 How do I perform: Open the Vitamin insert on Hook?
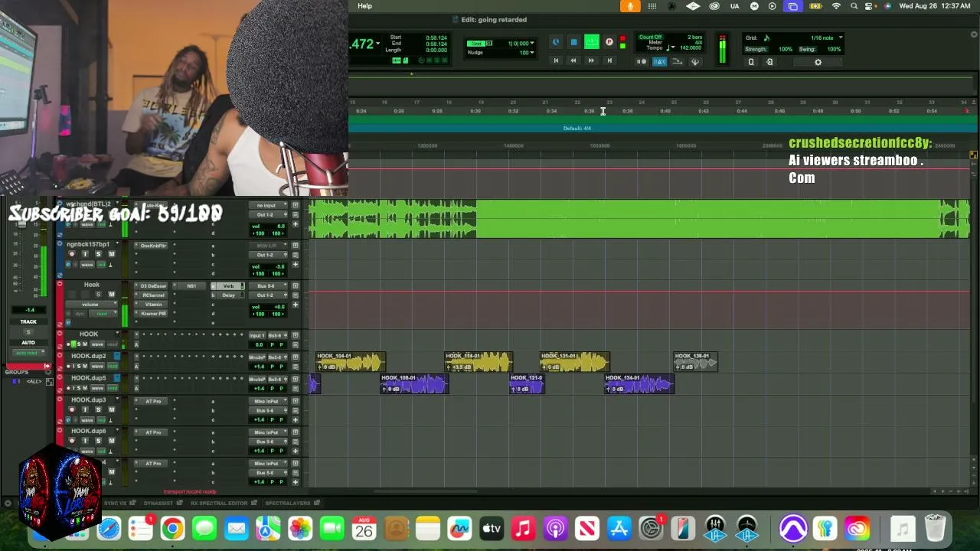click(153, 305)
